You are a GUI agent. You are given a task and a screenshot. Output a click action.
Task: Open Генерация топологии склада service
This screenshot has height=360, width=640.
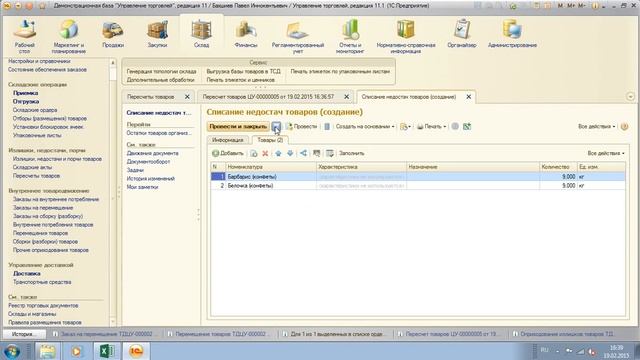coord(161,71)
